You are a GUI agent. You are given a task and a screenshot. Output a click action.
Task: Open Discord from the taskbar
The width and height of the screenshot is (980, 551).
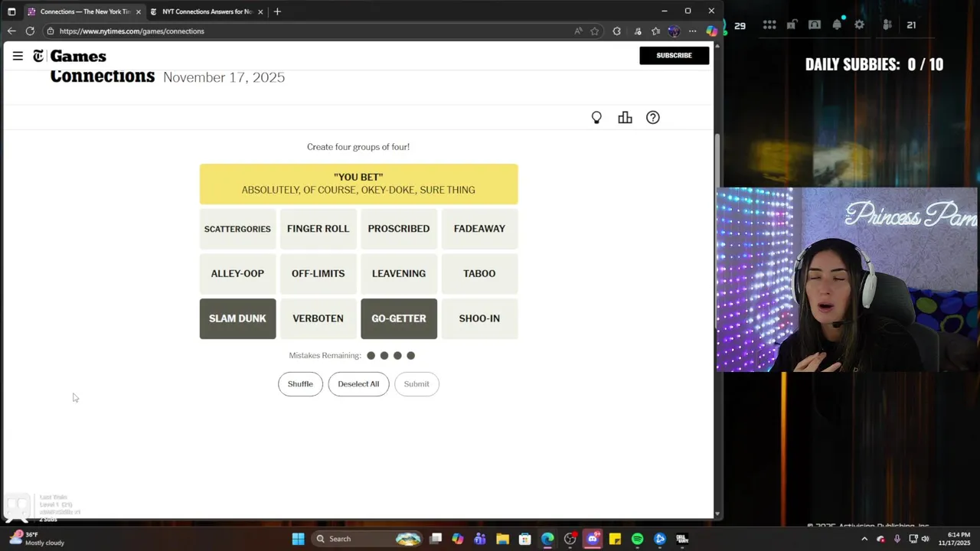(x=593, y=539)
